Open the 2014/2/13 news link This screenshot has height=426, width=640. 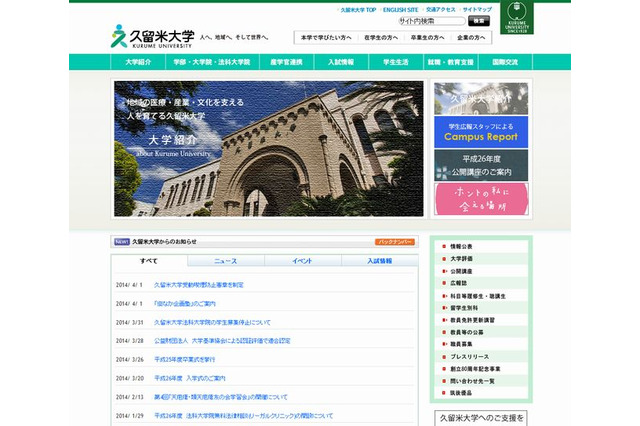pos(220,397)
